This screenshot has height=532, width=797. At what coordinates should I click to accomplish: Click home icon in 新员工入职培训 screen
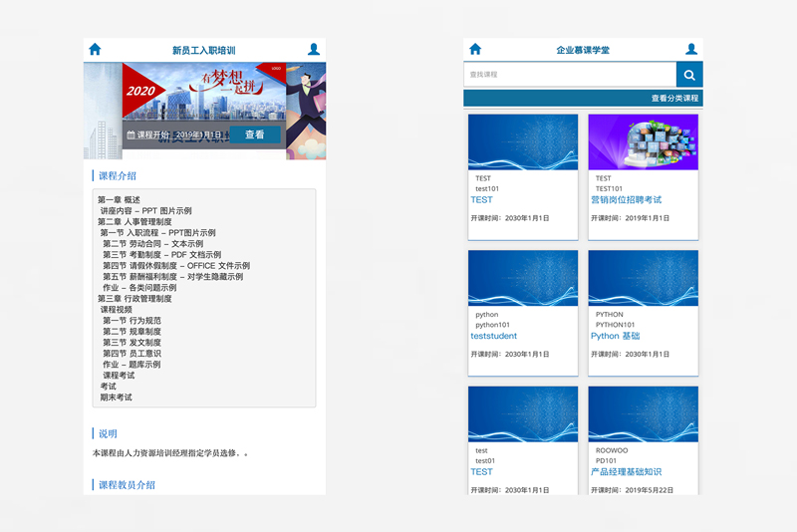pyautogui.click(x=95, y=49)
